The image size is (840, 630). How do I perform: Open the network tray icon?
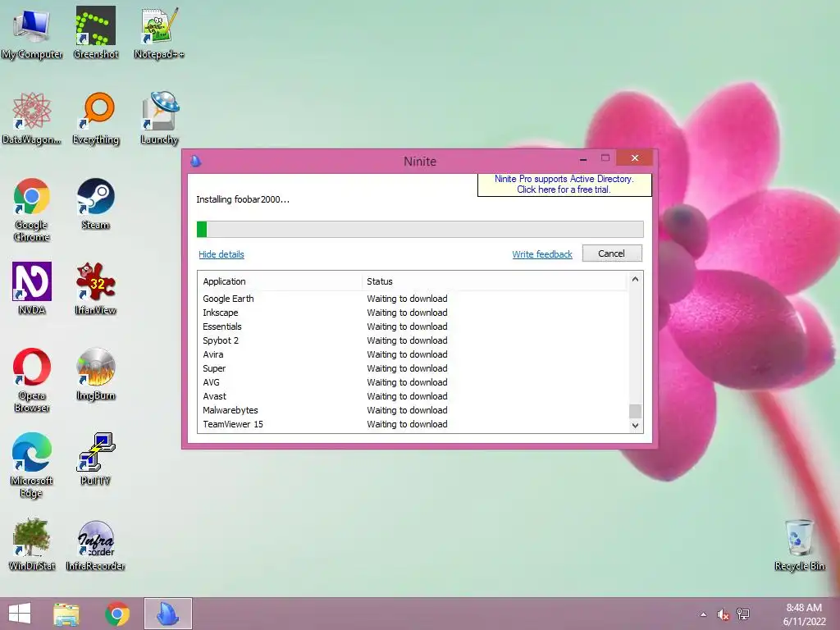[743, 614]
